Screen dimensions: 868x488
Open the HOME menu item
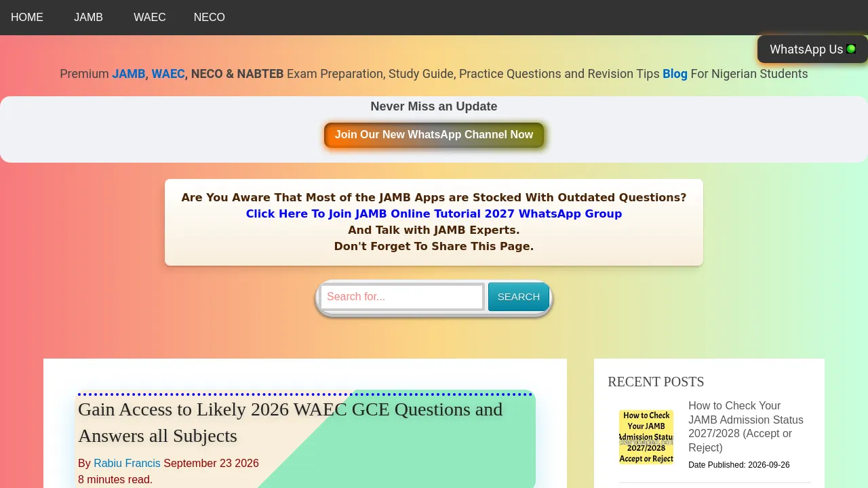click(x=27, y=18)
